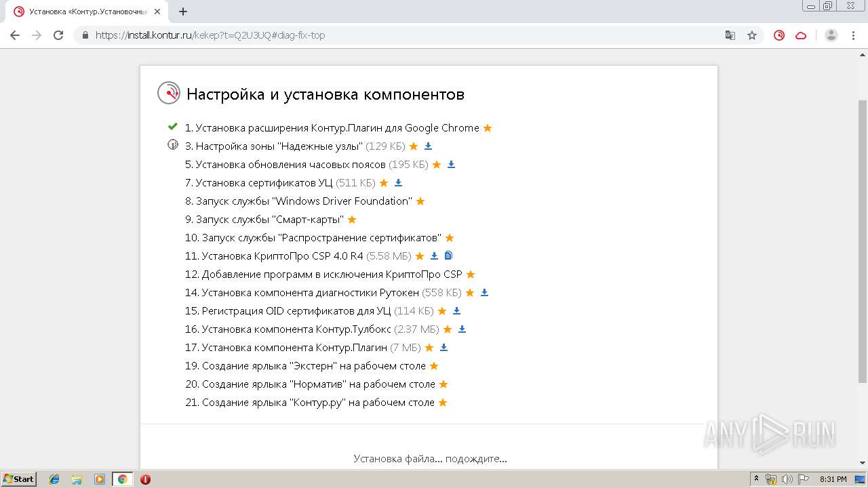
Task: Click the "Установка файла... подождите..." status text
Action: (430, 459)
